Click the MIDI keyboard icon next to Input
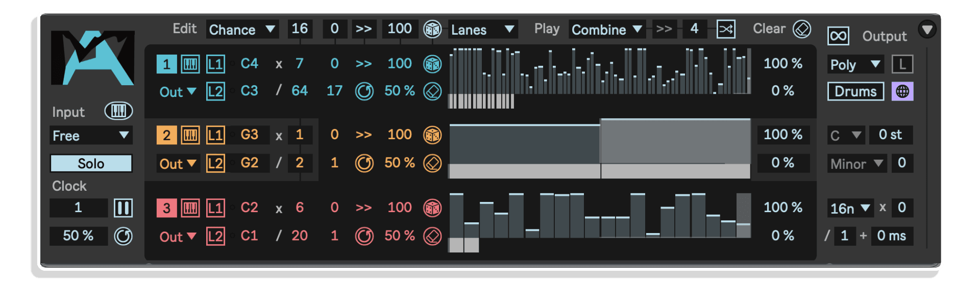Viewport: 980px width, 281px height. point(118,111)
